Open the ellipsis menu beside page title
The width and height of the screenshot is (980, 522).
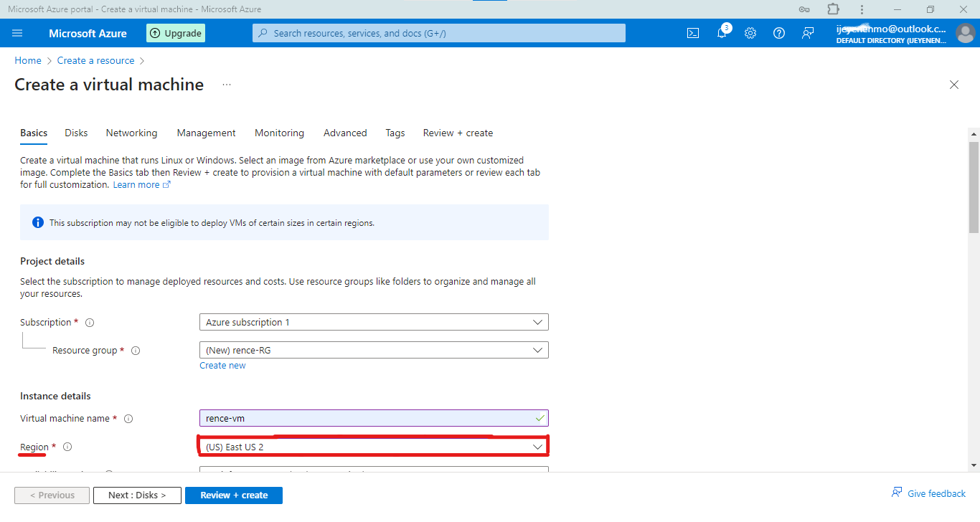click(x=227, y=85)
